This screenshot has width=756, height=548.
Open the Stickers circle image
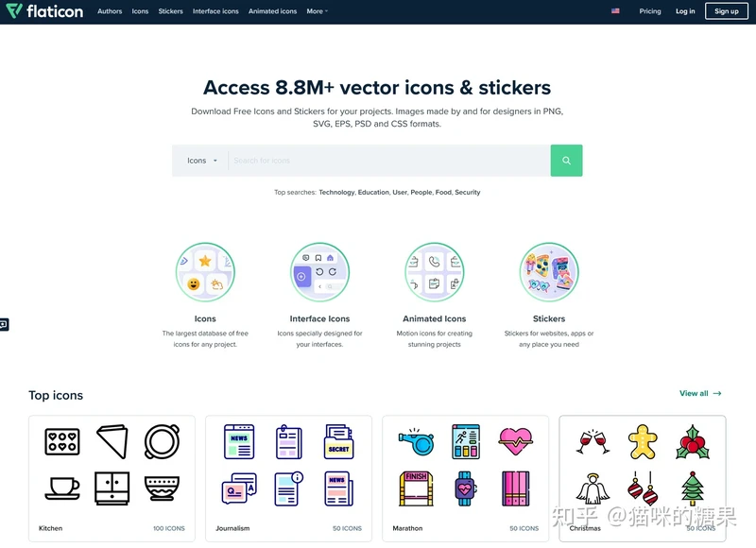549,272
